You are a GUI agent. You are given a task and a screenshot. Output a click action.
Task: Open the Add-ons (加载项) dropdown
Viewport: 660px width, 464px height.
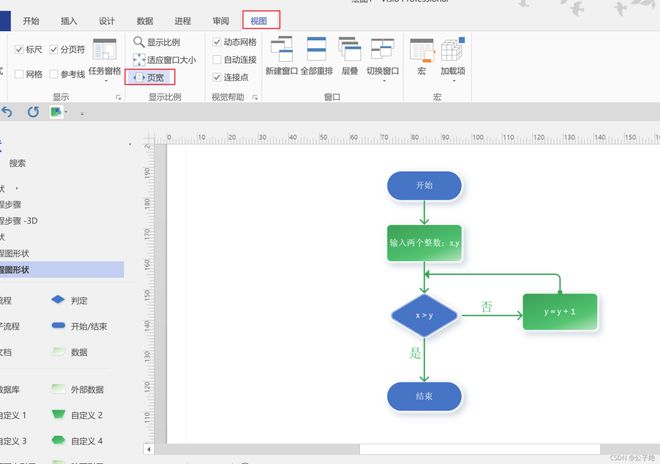[453, 58]
